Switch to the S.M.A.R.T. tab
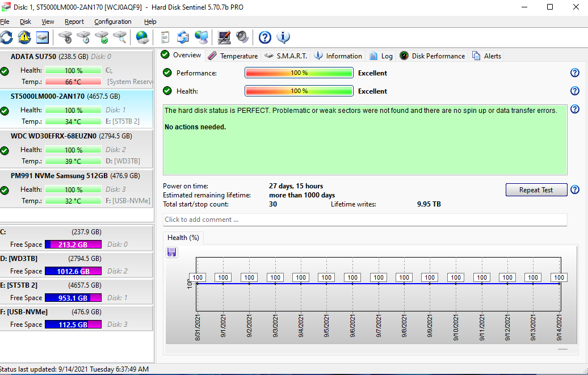The image size is (588, 375). [285, 56]
